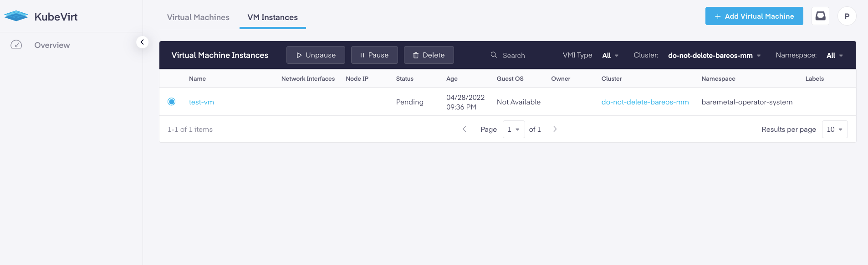
Task: Open the Overview dashboard gauge icon
Action: click(x=16, y=45)
